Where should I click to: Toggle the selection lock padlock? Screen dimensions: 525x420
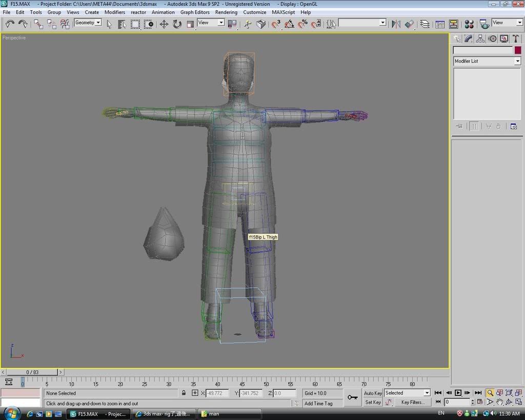[x=184, y=393]
